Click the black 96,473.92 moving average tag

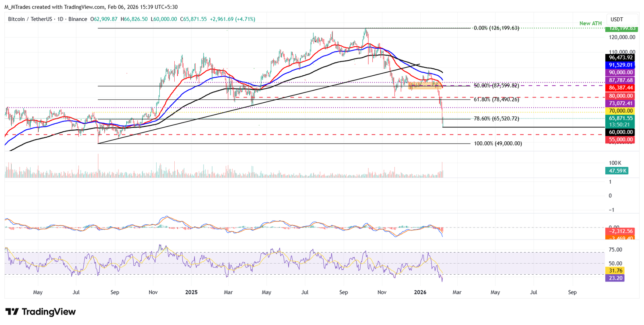pyautogui.click(x=620, y=58)
